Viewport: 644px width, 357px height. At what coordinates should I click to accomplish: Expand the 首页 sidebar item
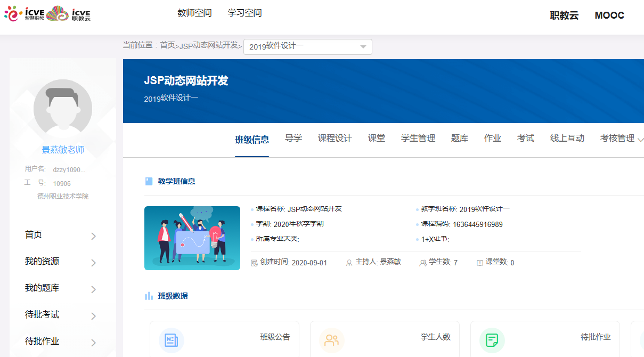click(93, 236)
